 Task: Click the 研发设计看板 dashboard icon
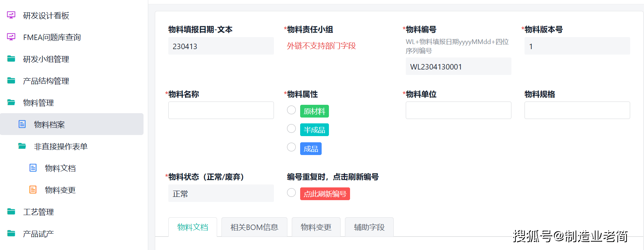(11, 15)
